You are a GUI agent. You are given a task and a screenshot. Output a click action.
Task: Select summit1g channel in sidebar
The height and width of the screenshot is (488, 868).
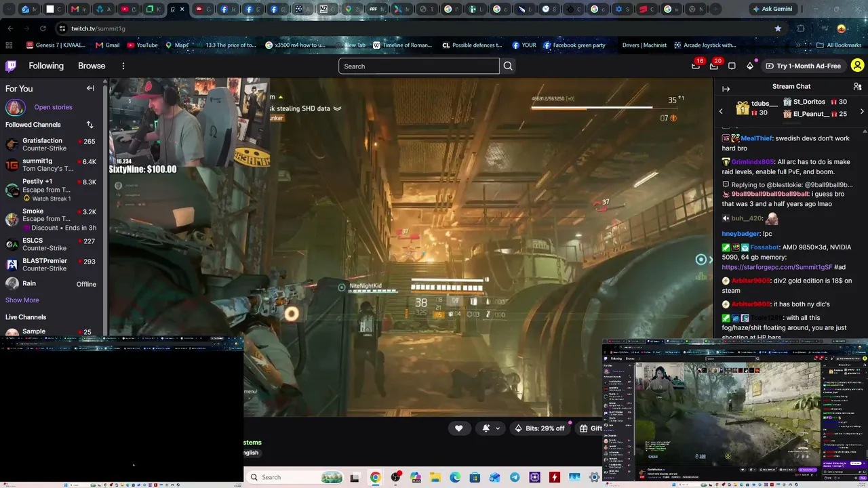[52, 165]
